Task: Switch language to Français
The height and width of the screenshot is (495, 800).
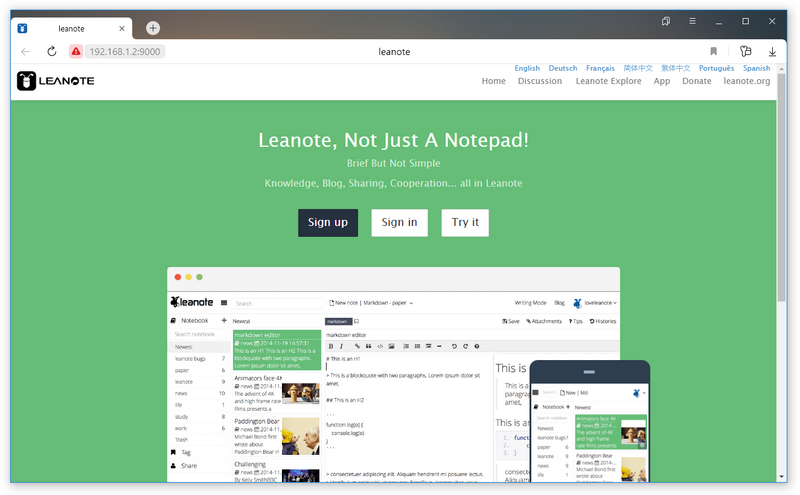Action: (x=600, y=68)
